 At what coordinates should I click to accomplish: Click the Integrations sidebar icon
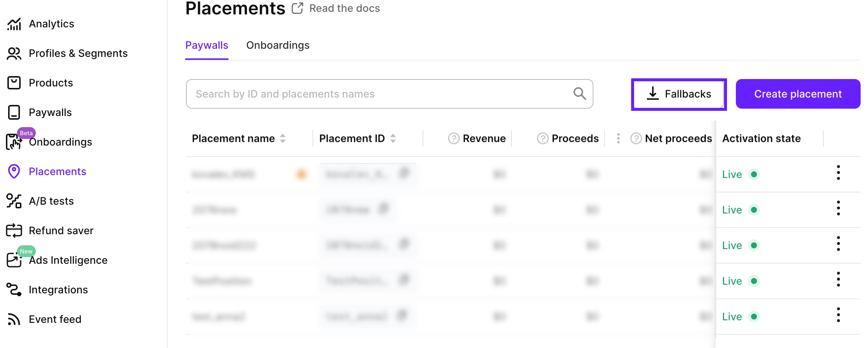click(14, 290)
